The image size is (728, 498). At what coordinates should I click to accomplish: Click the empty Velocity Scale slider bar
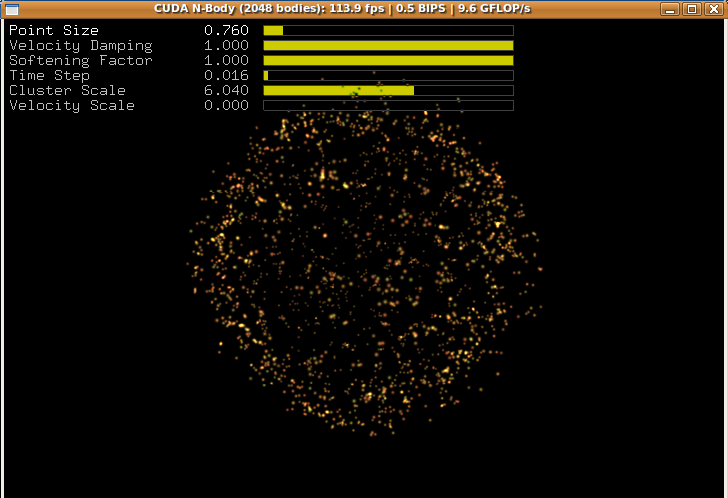point(388,106)
